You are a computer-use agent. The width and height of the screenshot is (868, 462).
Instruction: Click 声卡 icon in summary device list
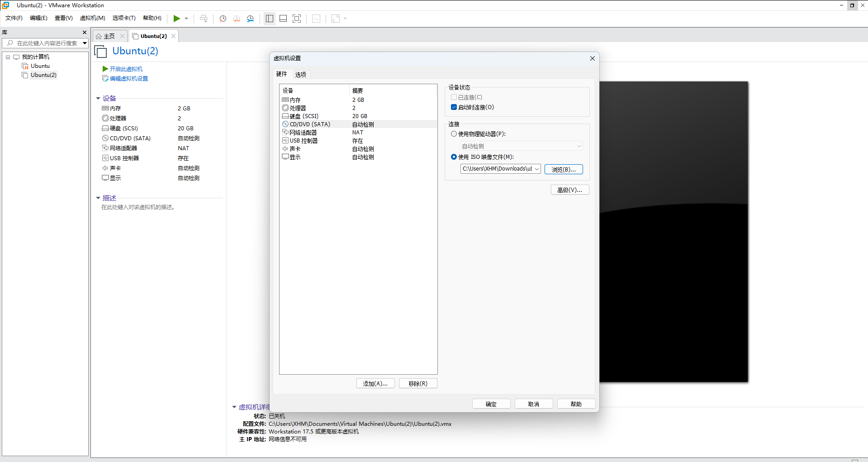(105, 168)
